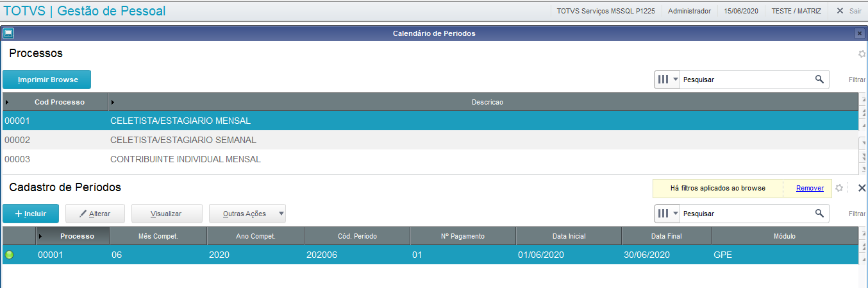Select row CELETISTA/ESTAGIARIO SEMANAL
The height and width of the screenshot is (288, 868).
click(x=430, y=140)
